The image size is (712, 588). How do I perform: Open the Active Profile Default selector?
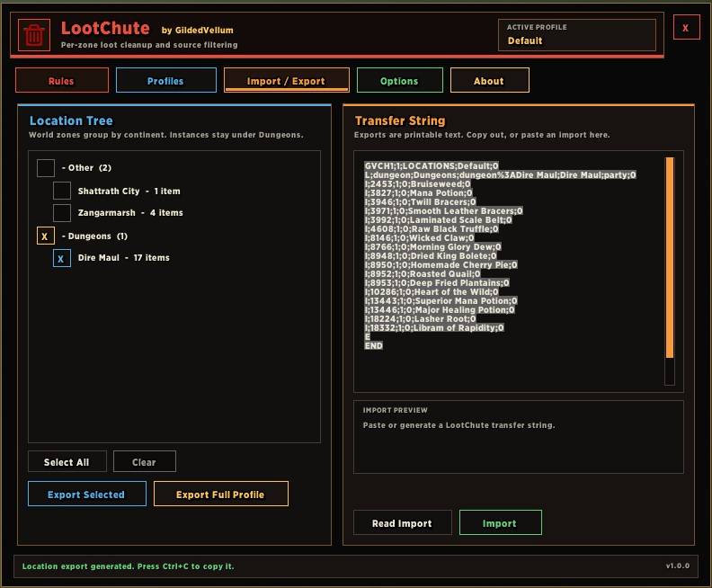coord(576,34)
